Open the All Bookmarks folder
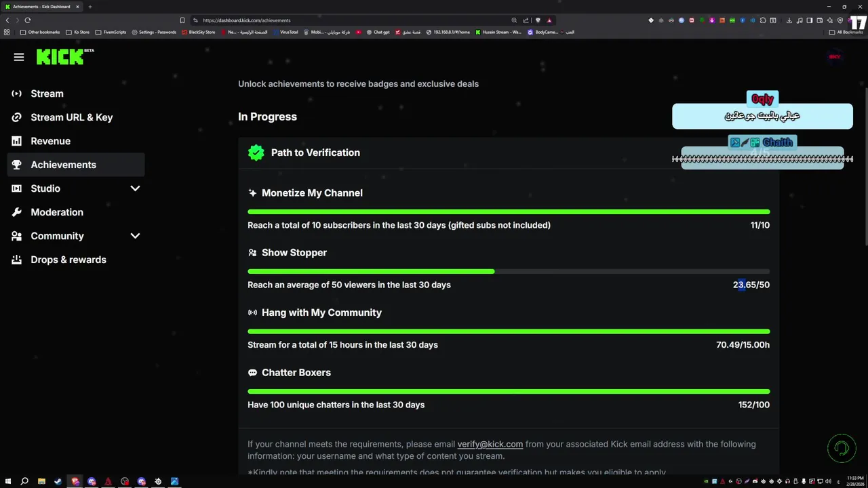868x488 pixels. (846, 32)
